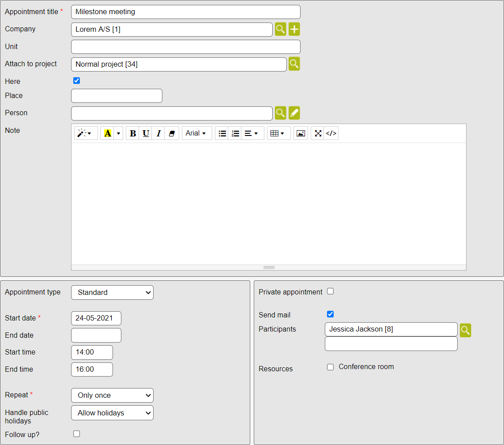Insert a picture using the image icon
Screen dimensions: 504x445
pos(301,133)
